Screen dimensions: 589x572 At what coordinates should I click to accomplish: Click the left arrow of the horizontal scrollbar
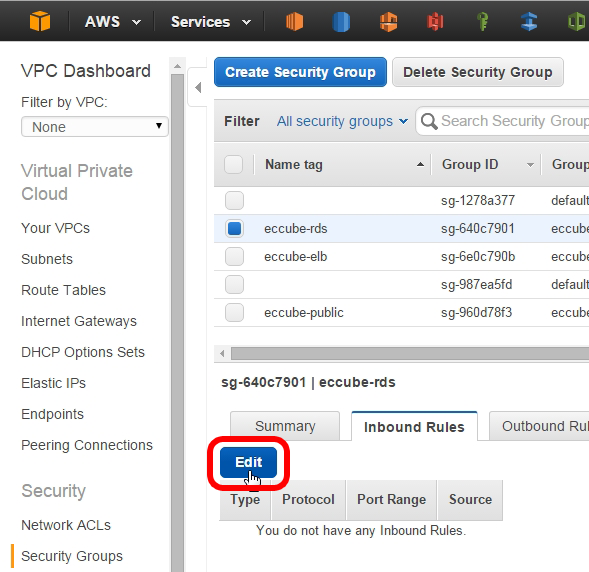coord(222,353)
